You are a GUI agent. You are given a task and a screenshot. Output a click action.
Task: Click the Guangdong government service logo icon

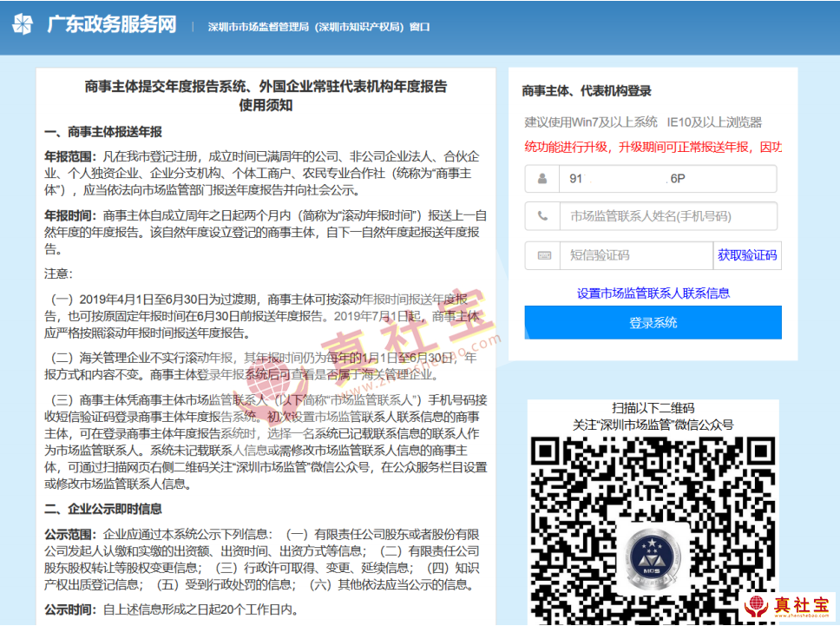point(23,24)
